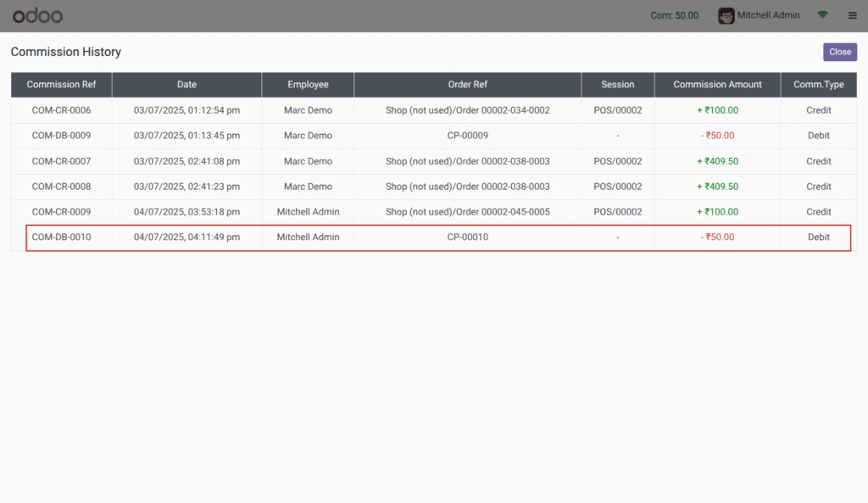Open the Mitchell Admin avatar image
Screen dimensions: 868x503
[x=726, y=15]
